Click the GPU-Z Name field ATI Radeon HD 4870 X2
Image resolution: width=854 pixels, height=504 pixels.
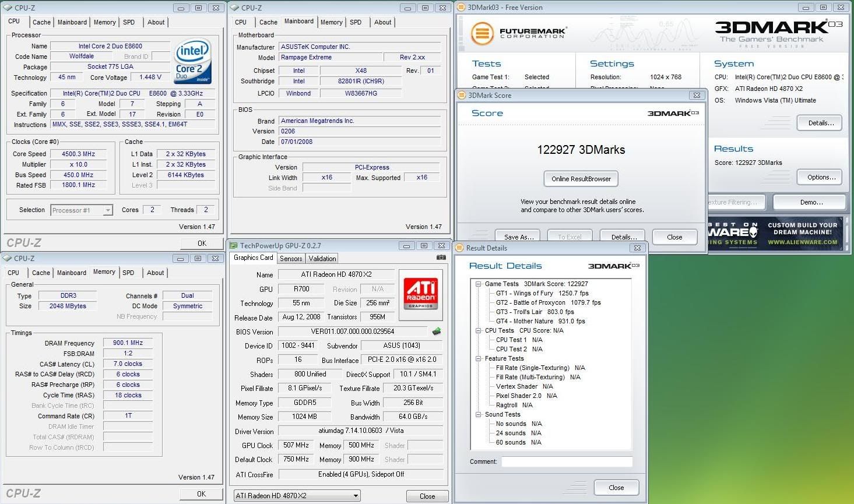click(x=336, y=274)
